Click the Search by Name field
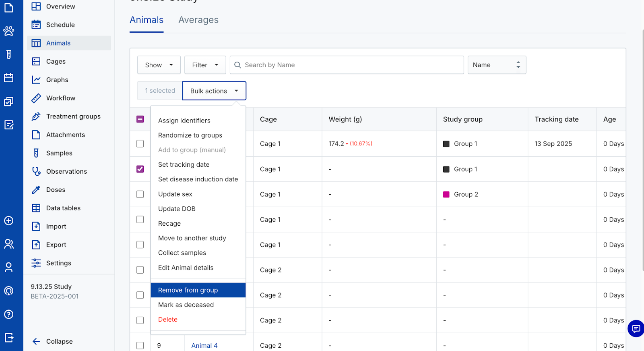The width and height of the screenshot is (644, 351). click(350, 65)
